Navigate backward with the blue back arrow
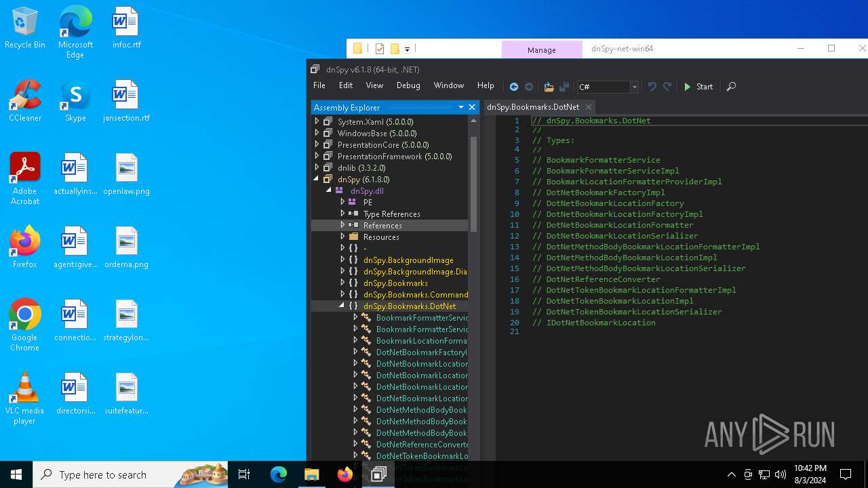The width and height of the screenshot is (868, 488). tap(514, 87)
